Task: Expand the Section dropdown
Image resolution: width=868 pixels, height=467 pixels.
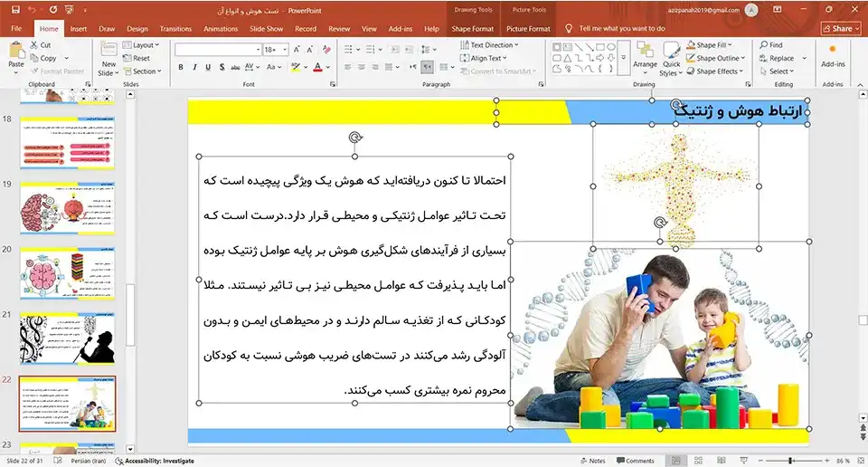Action: [143, 71]
